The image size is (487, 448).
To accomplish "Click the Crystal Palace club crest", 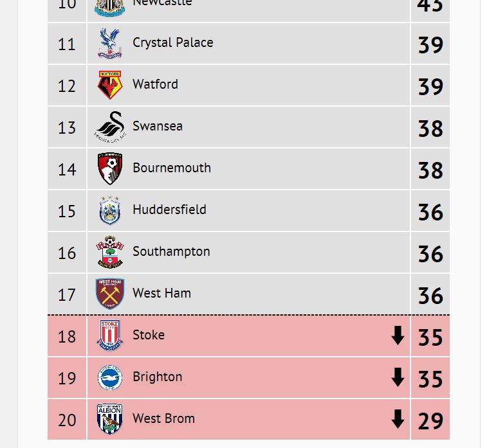I will click(109, 44).
